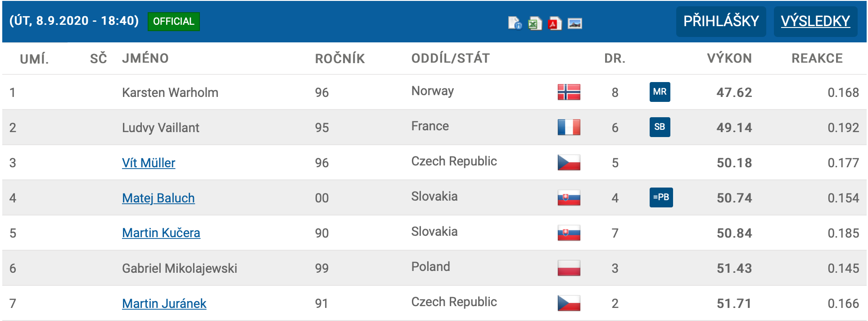Image resolution: width=868 pixels, height=321 pixels.
Task: Click the MR badge next to 47.62
Action: 660,92
